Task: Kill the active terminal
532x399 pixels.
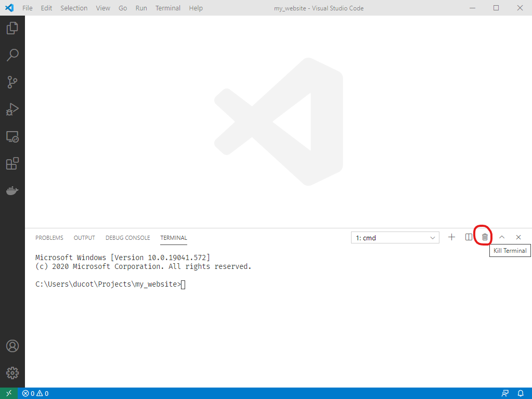Action: (x=484, y=237)
